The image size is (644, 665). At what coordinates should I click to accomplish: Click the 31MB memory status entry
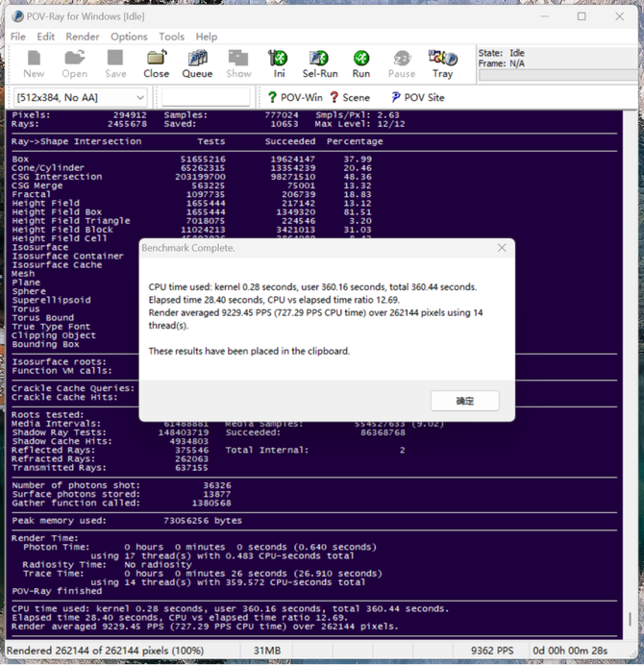[267, 651]
